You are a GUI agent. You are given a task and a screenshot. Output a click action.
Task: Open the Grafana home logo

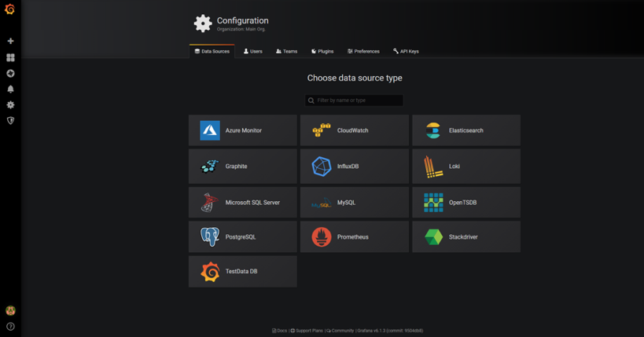pyautogui.click(x=10, y=9)
